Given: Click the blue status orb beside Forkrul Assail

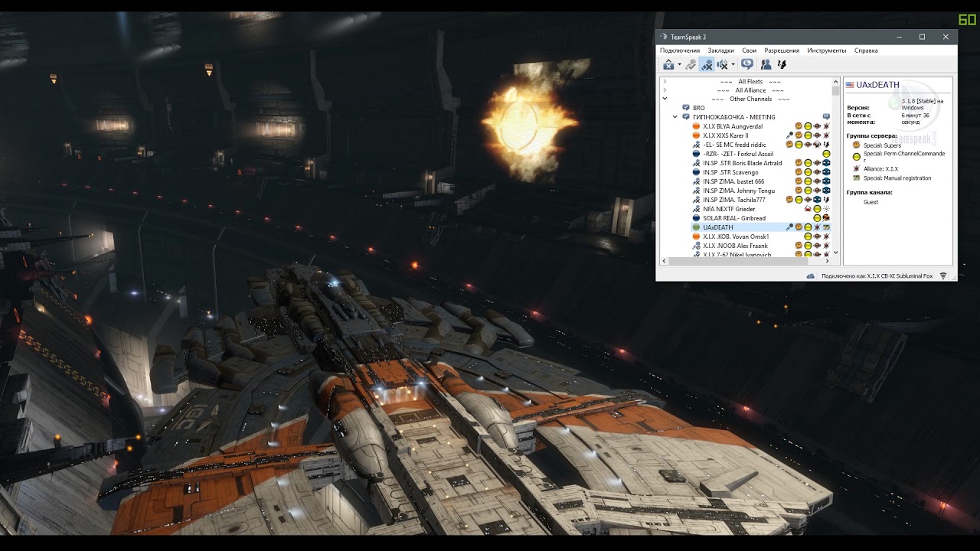Looking at the screenshot, I should tap(696, 154).
